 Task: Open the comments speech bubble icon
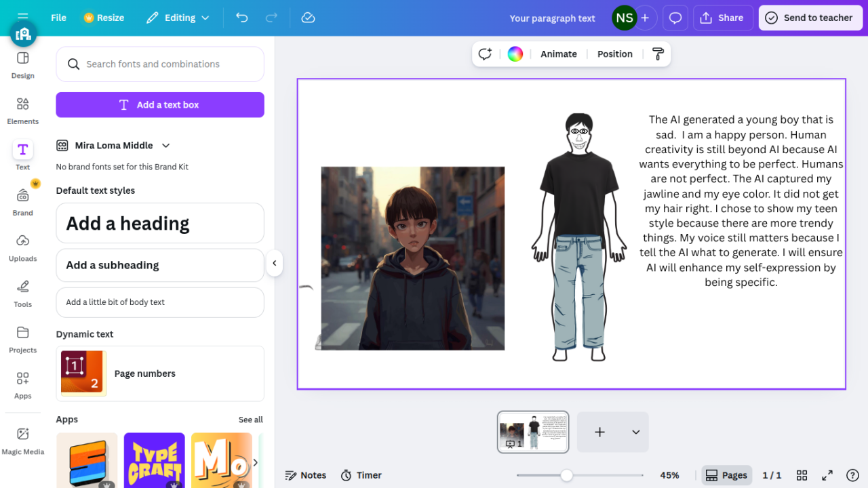pyautogui.click(x=675, y=18)
